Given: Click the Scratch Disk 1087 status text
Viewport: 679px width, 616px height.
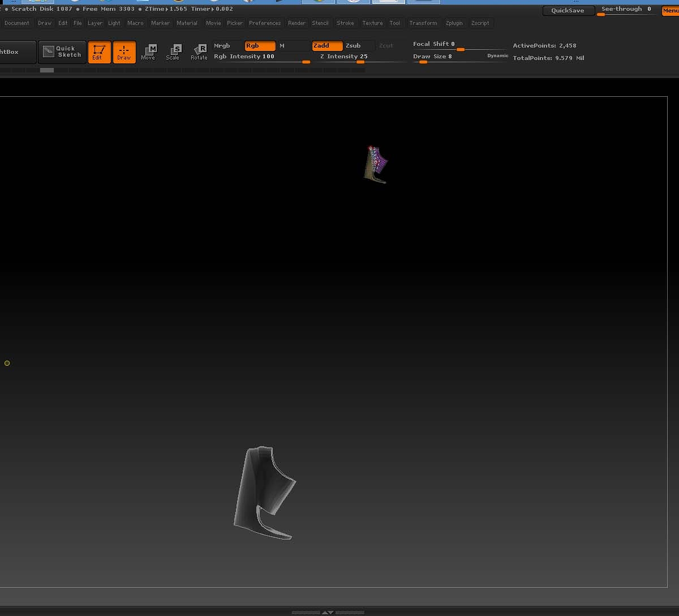Looking at the screenshot, I should 42,9.
